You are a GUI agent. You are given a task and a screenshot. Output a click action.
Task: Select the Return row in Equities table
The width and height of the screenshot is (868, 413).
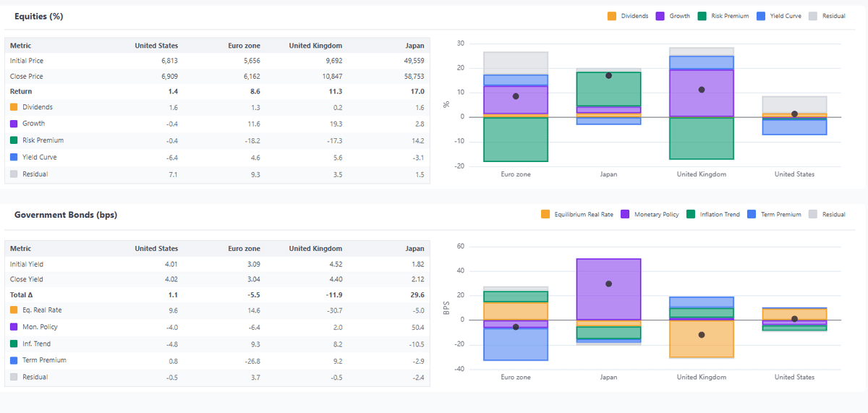pyautogui.click(x=22, y=92)
